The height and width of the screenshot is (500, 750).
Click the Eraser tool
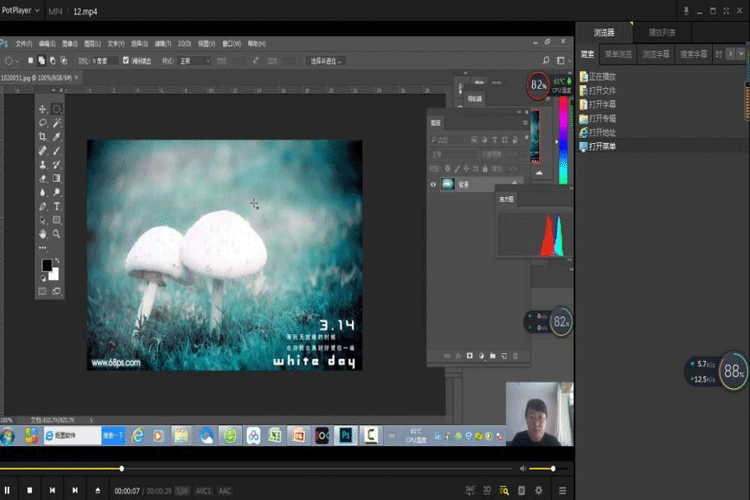[42, 178]
